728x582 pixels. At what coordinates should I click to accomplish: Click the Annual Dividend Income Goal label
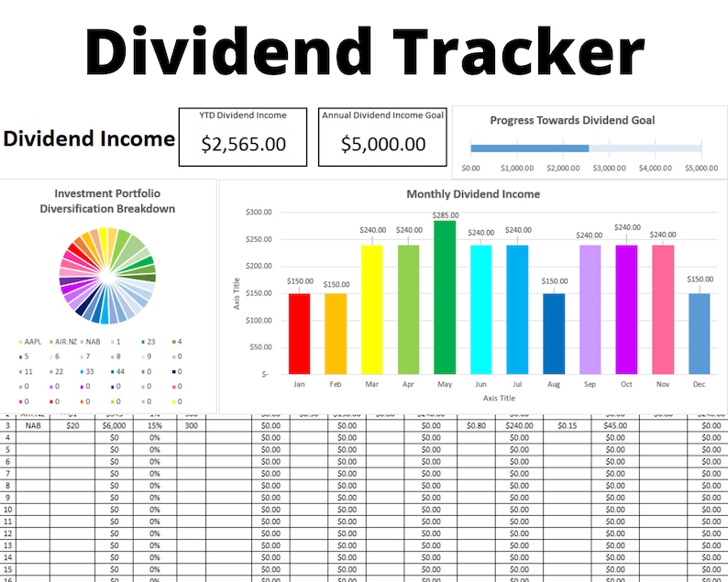(x=382, y=115)
